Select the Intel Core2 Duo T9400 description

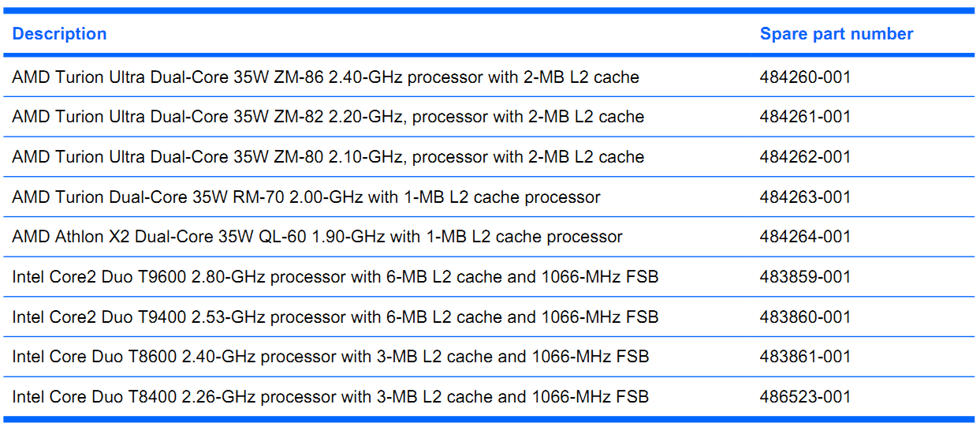coord(335,317)
